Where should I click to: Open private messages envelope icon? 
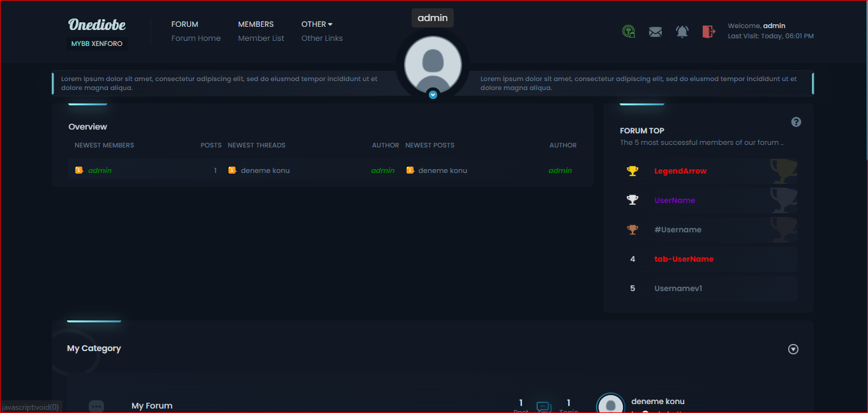tap(655, 32)
